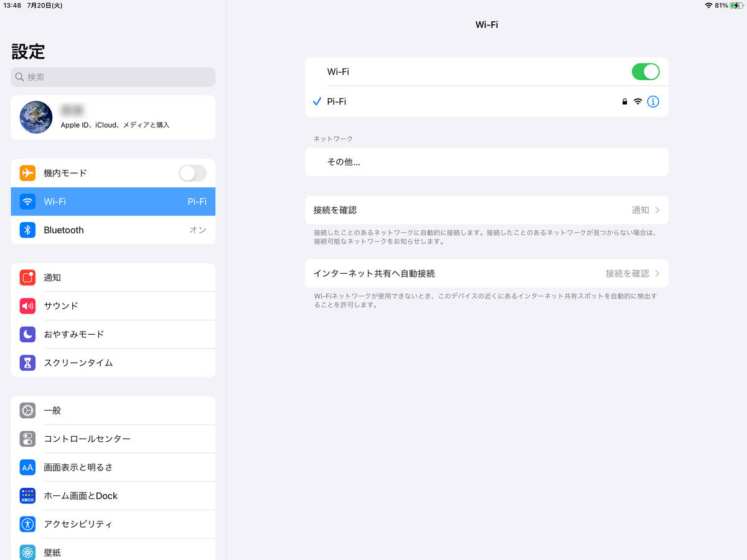Tap the blue checkmark beside Pi-Fi
The width and height of the screenshot is (747, 560).
[x=317, y=101]
